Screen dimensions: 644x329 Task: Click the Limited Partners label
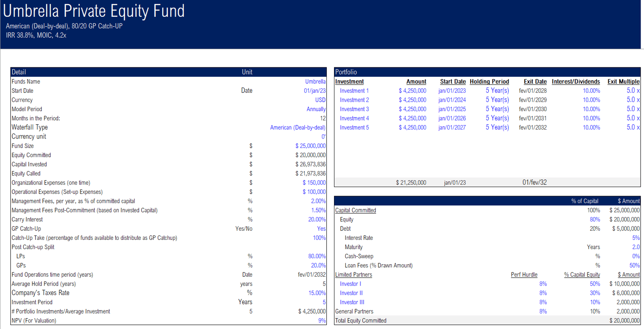353,275
